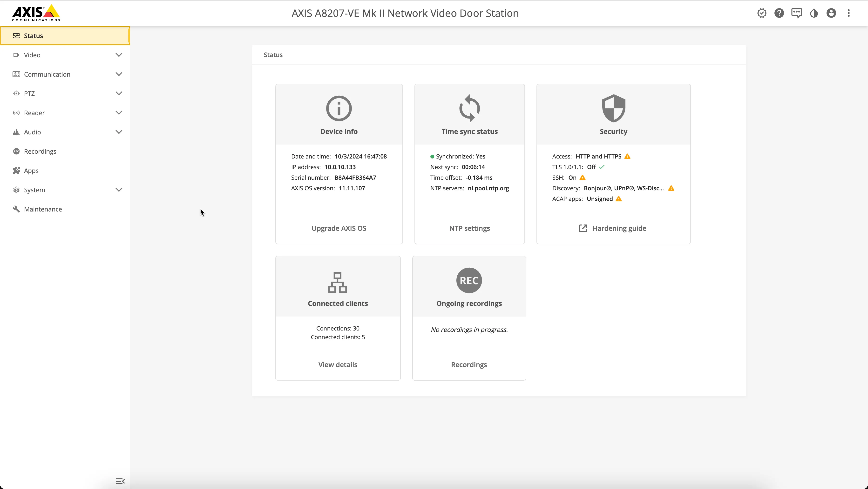
Task: Click the REC Ongoing recordings icon
Action: point(469,280)
